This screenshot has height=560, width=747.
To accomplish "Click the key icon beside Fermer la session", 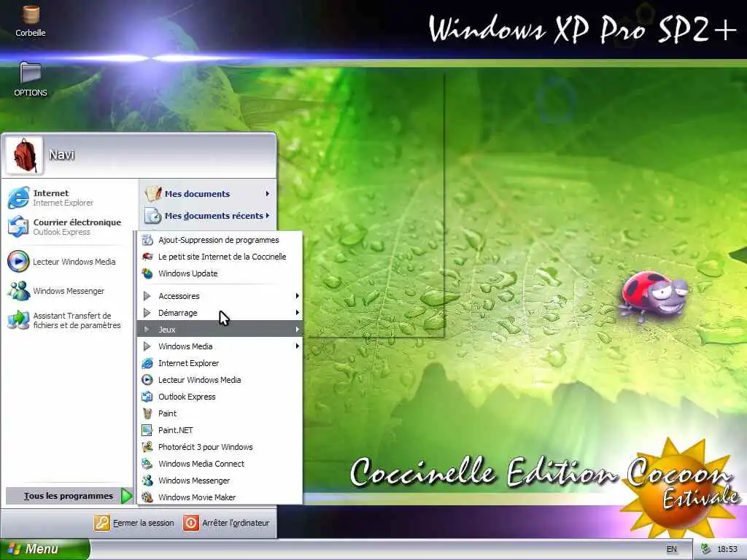I will pyautogui.click(x=102, y=523).
